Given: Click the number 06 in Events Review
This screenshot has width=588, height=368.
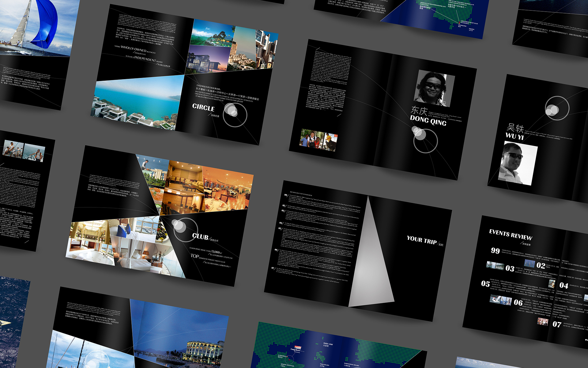Looking at the screenshot, I should point(518,303).
